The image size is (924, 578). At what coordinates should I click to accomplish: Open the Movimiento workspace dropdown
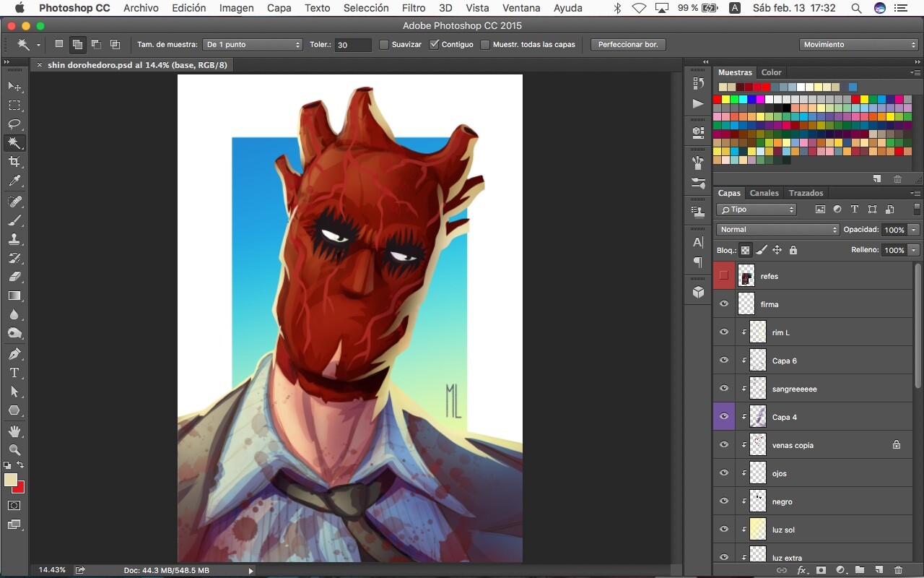858,44
